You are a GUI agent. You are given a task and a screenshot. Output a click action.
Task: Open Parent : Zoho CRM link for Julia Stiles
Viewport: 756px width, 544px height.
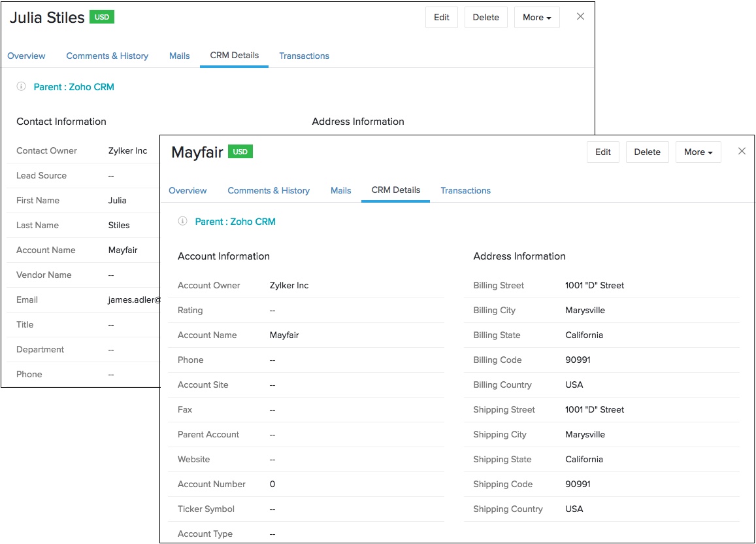click(x=74, y=87)
